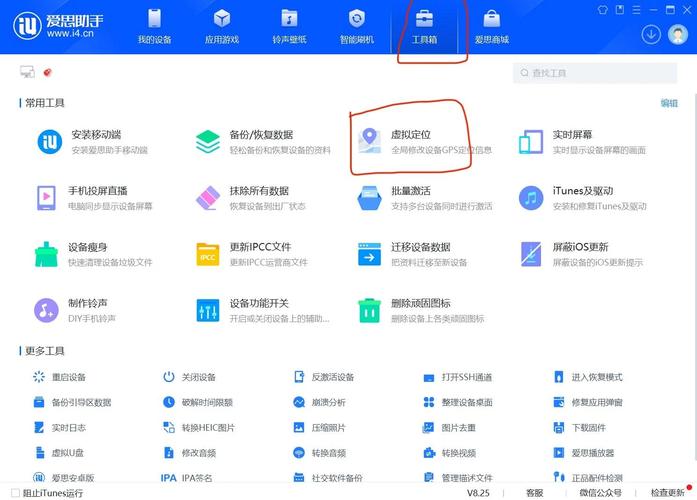The image size is (697, 500).
Task: Start 手机投屏直播 tool
Action: [x=94, y=198]
